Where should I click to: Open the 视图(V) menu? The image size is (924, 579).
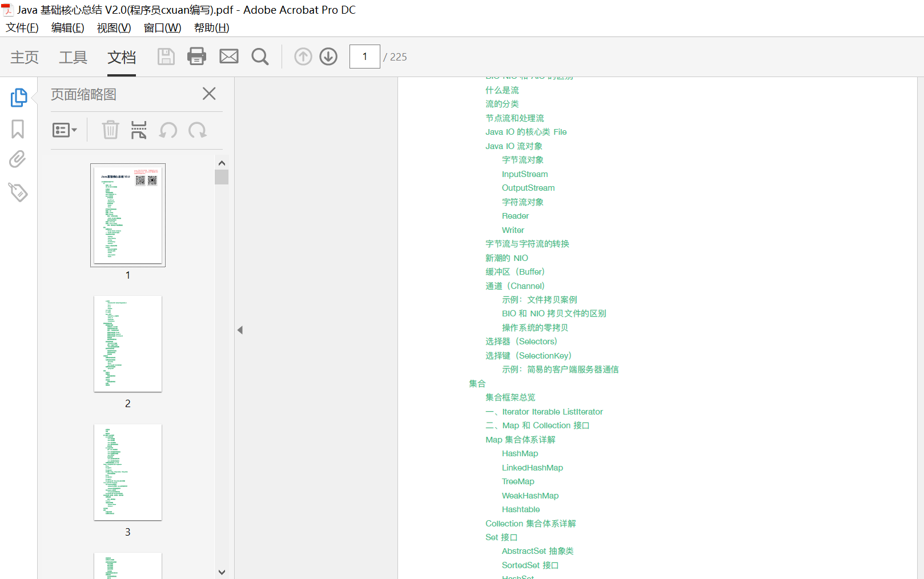click(114, 27)
